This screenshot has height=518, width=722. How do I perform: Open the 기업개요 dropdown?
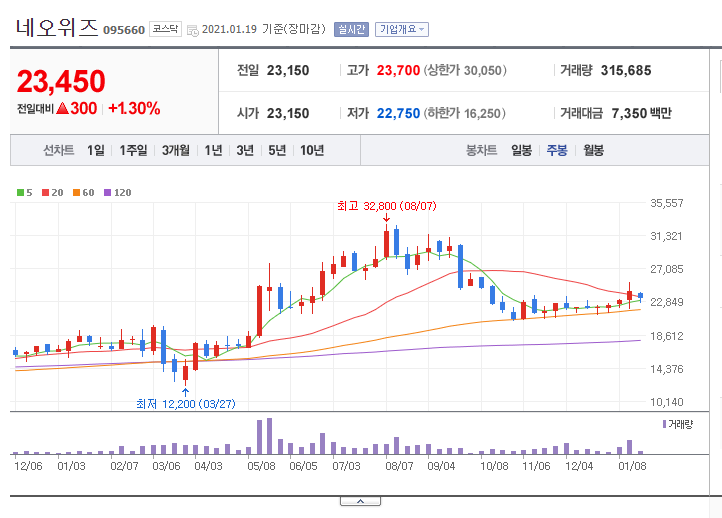[402, 29]
